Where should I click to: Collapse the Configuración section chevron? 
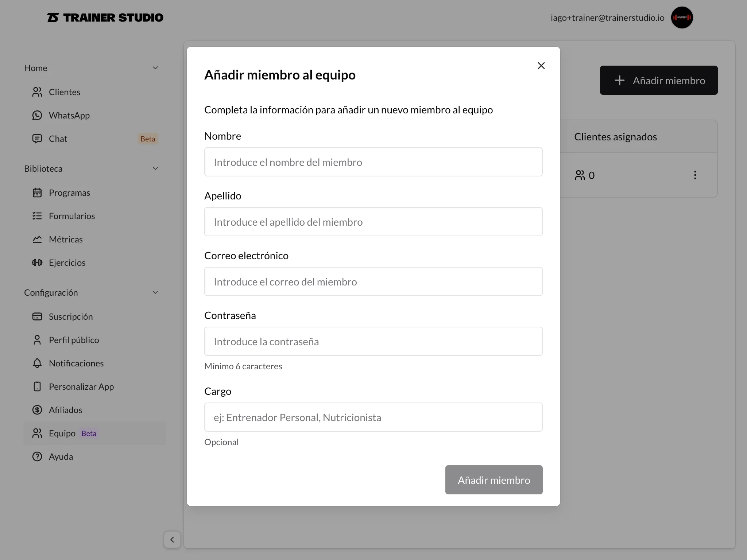[155, 292]
